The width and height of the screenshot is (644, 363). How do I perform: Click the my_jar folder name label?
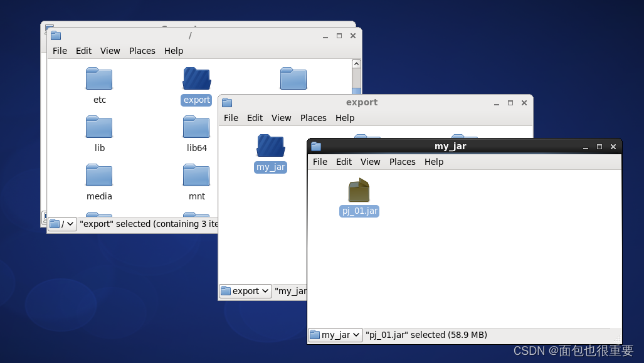(271, 167)
